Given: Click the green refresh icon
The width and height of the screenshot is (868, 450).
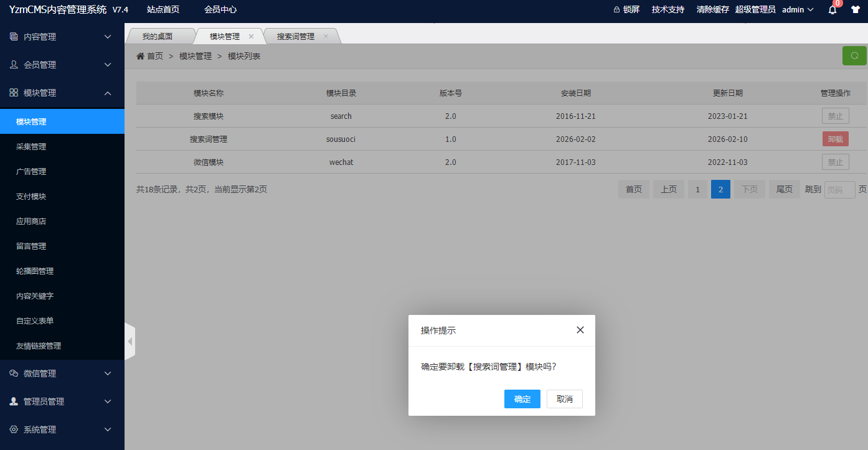Looking at the screenshot, I should tap(854, 55).
